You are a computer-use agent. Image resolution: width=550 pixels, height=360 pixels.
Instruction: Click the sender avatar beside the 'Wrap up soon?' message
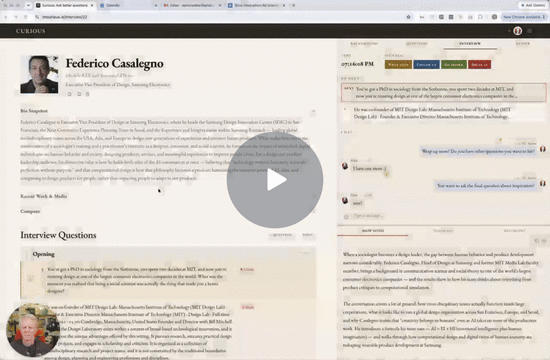point(543,149)
